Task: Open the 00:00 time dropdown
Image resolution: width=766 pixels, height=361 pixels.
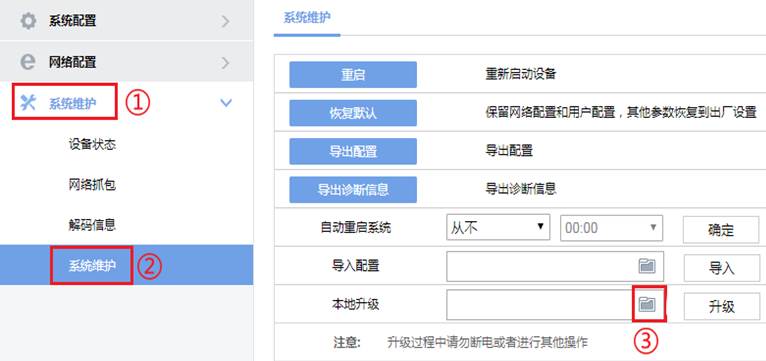Action: [x=611, y=227]
